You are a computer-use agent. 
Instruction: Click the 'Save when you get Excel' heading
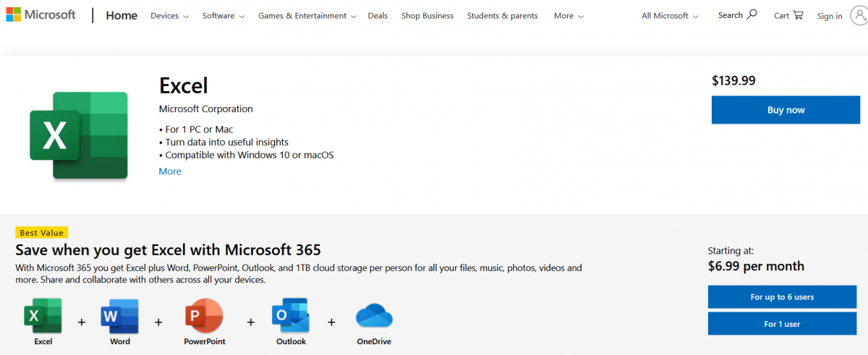tap(168, 250)
